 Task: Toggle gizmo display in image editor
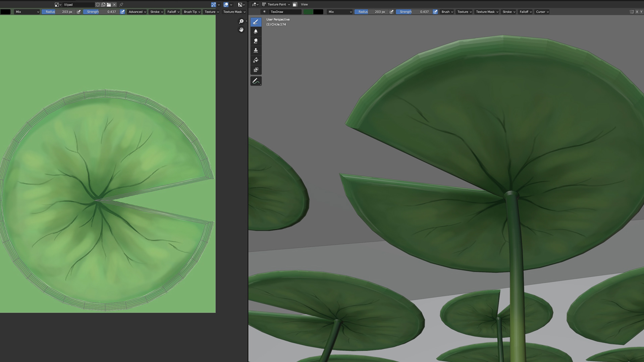[x=213, y=5]
